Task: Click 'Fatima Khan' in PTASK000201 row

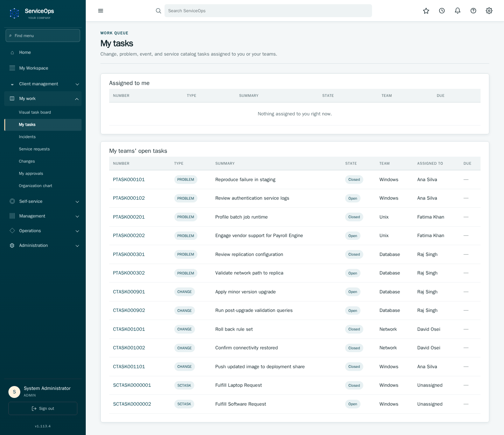Action: [x=430, y=217]
